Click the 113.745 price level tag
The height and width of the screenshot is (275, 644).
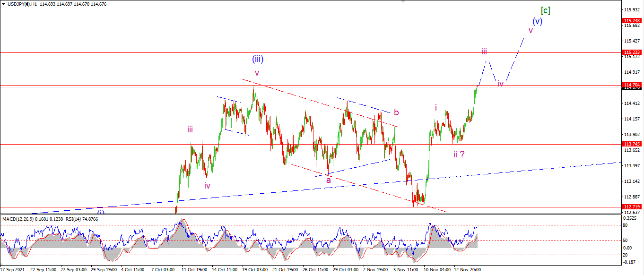[x=632, y=144]
